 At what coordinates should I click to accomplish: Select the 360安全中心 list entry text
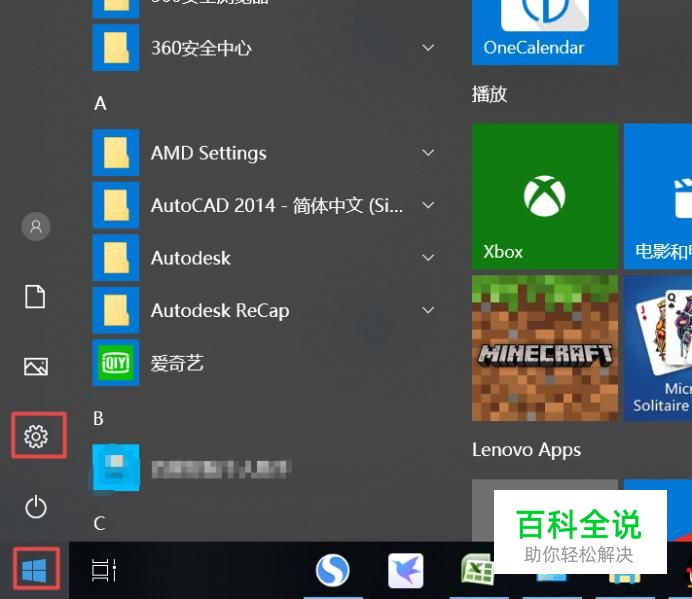tap(202, 48)
